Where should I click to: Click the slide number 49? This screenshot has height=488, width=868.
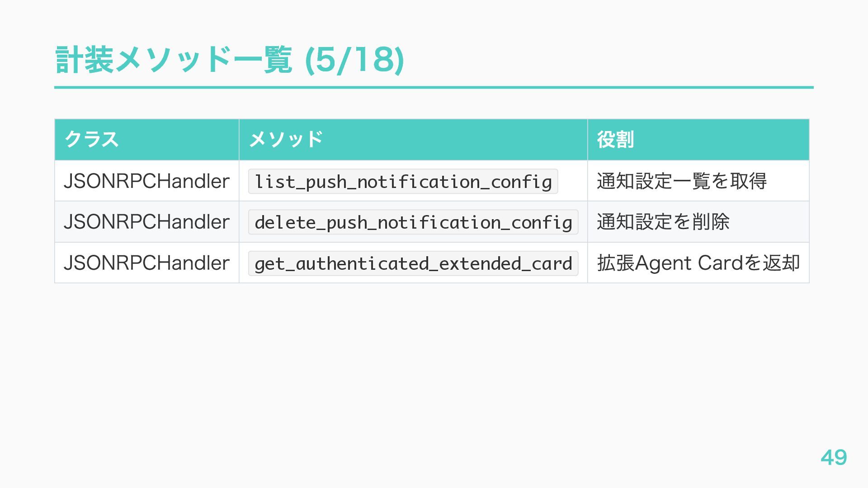tap(834, 457)
